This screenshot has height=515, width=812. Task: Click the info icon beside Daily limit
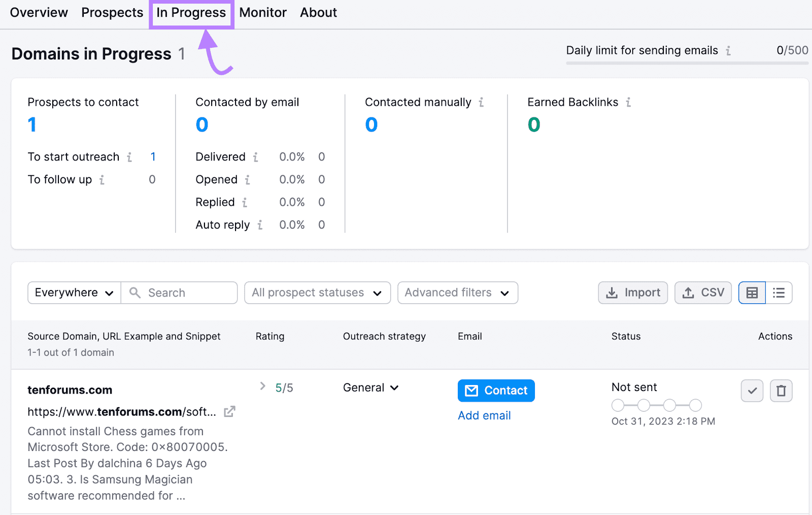pyautogui.click(x=729, y=50)
